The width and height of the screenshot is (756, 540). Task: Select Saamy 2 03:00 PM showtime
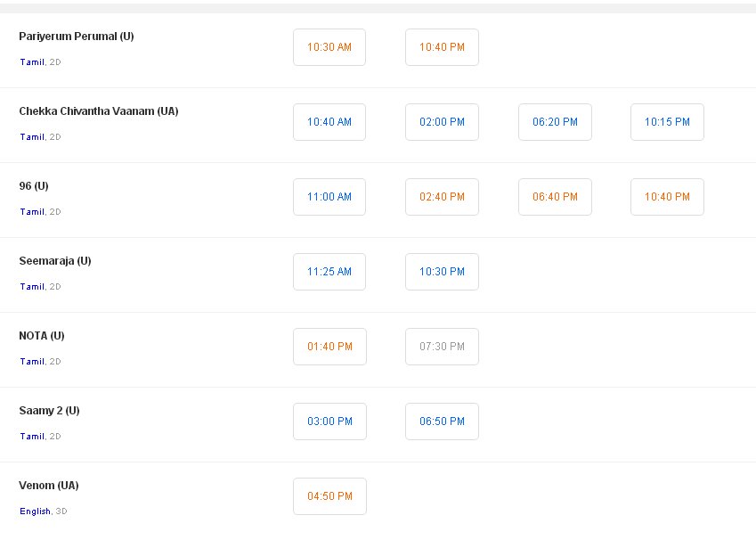(329, 421)
